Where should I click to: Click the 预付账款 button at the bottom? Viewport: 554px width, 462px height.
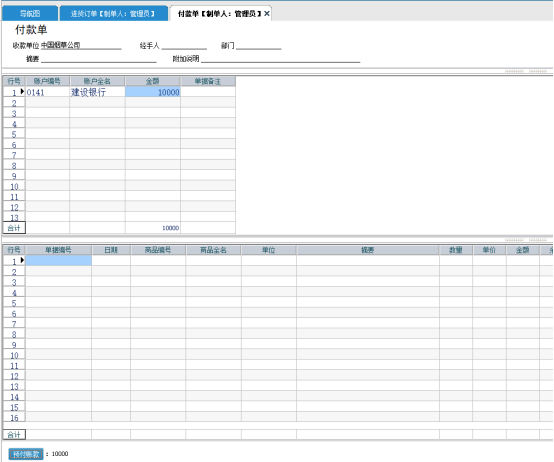click(26, 454)
